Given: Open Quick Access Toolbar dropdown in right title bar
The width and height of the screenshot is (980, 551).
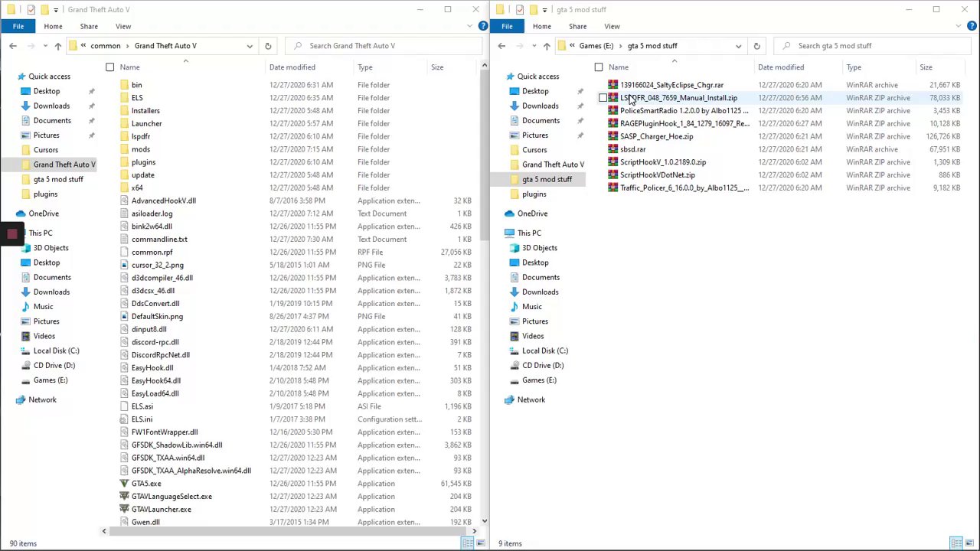Looking at the screenshot, I should coord(544,10).
